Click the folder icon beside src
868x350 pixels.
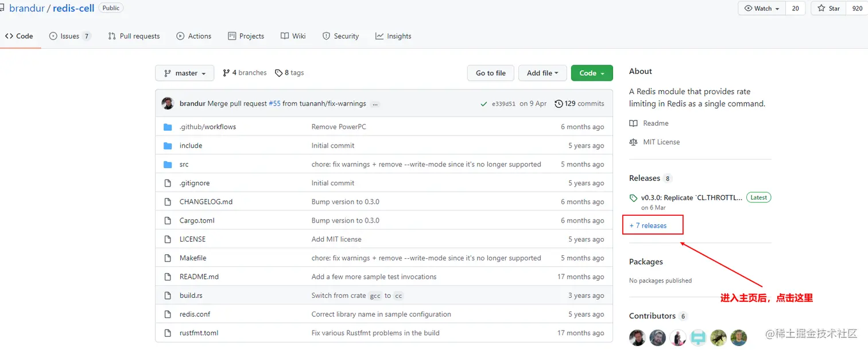[x=168, y=165]
